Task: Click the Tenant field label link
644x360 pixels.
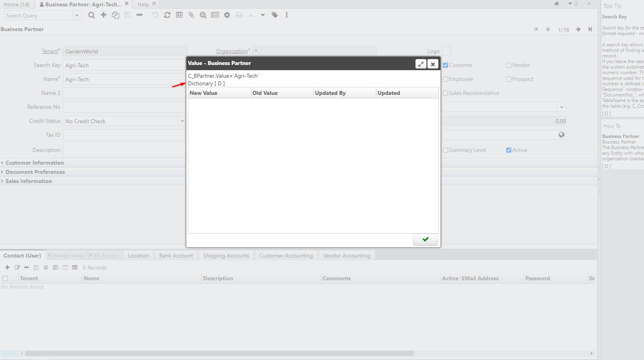Action: pyautogui.click(x=50, y=51)
